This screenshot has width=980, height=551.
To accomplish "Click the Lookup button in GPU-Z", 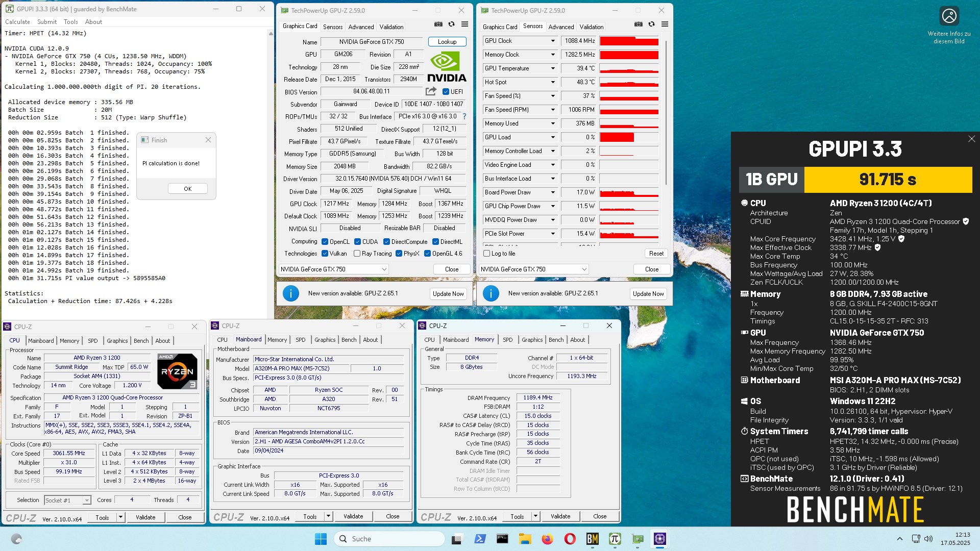I will (x=447, y=42).
